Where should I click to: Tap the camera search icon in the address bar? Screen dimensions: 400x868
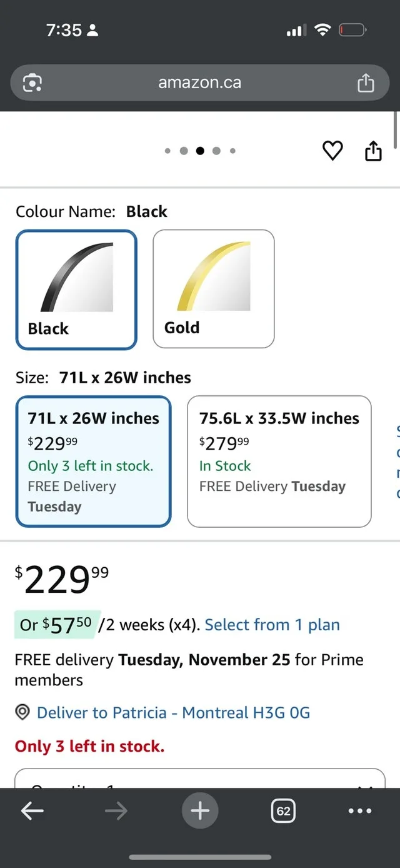coord(31,82)
